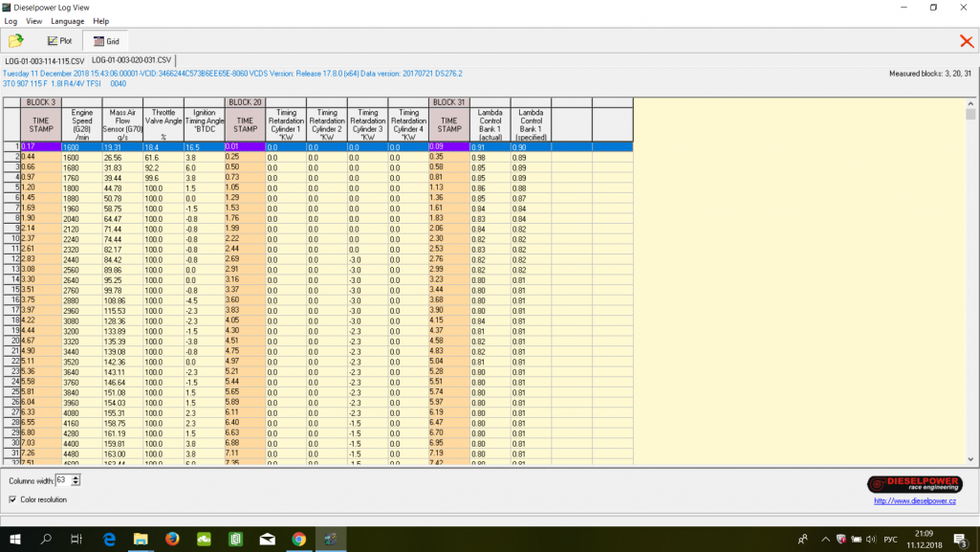Open Microsoft Edge from the taskbar

click(109, 540)
